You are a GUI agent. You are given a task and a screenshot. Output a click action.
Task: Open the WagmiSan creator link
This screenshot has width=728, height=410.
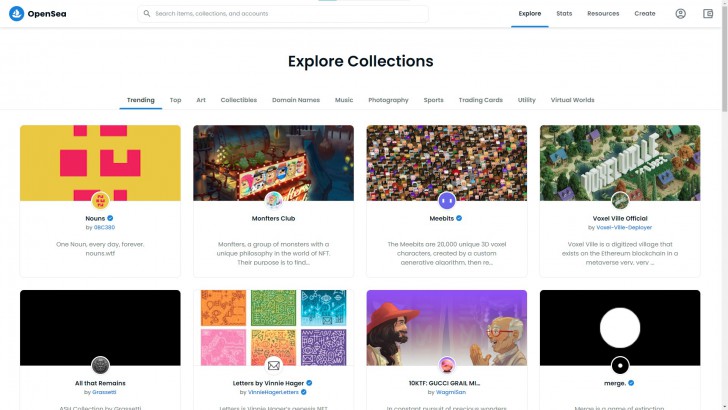[x=451, y=392]
